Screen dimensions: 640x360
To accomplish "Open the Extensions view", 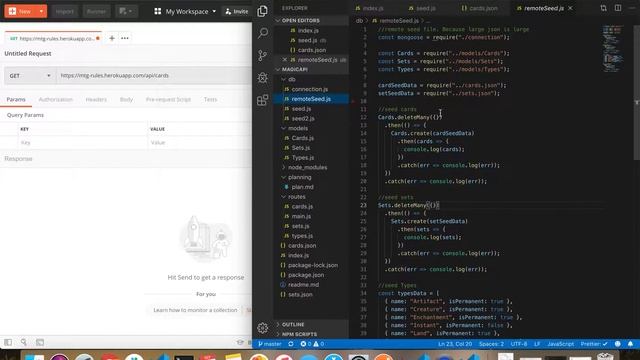I will 262,100.
